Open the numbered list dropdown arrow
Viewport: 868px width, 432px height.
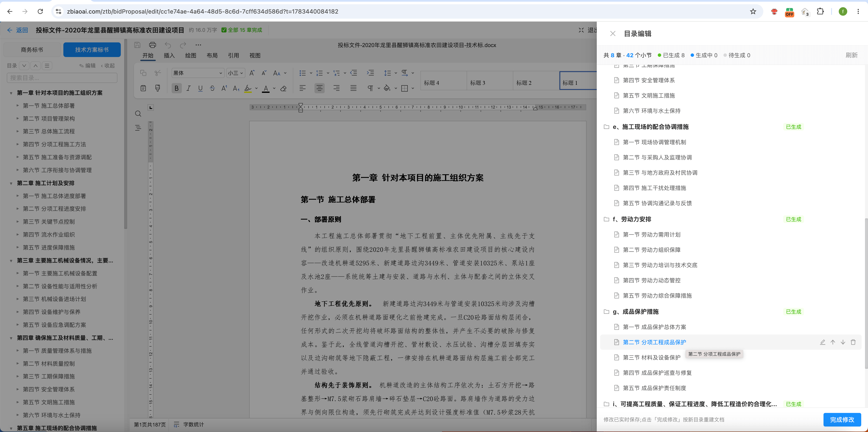[328, 73]
